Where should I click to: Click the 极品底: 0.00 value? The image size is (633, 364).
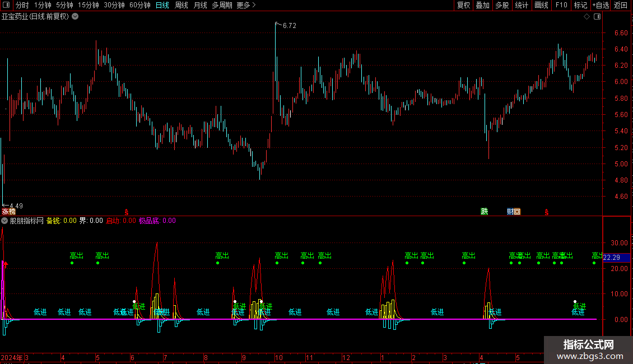click(157, 221)
